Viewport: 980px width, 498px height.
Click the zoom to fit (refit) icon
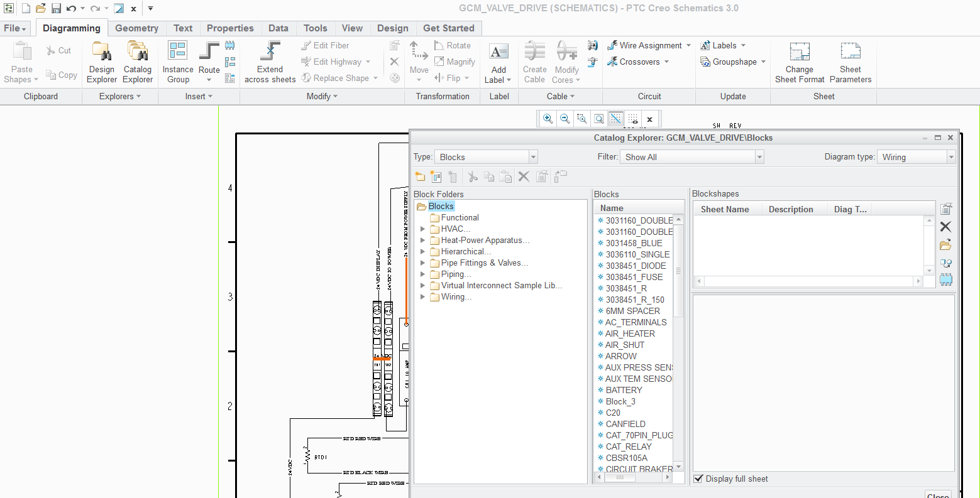(599, 119)
